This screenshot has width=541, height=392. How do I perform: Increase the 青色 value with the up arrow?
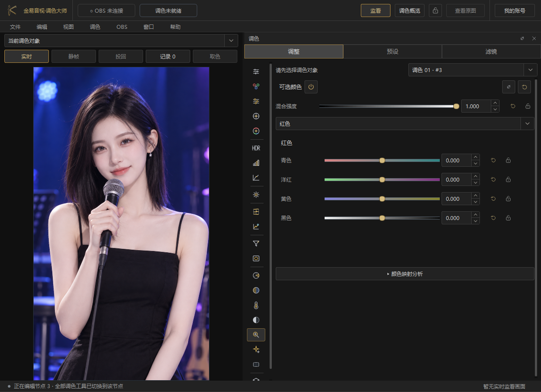476,157
